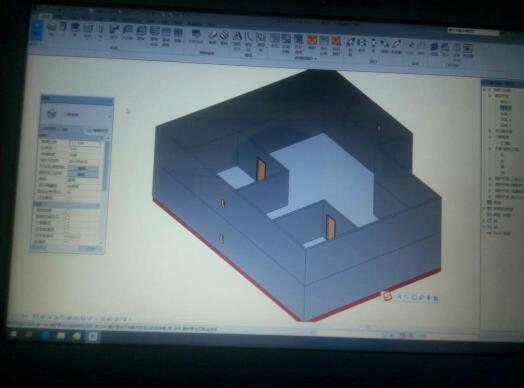The width and height of the screenshot is (524, 388).
Task: Enable the third Extents checkbox in Properties
Action: coord(68,223)
